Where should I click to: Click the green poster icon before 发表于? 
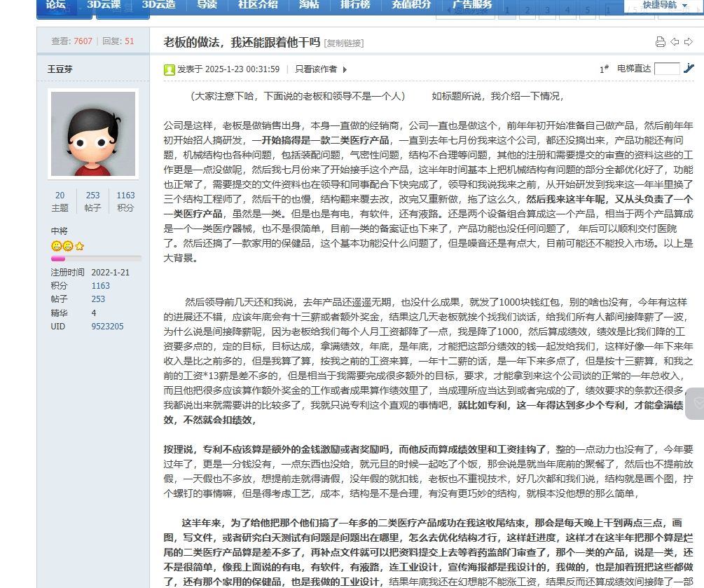(170, 69)
